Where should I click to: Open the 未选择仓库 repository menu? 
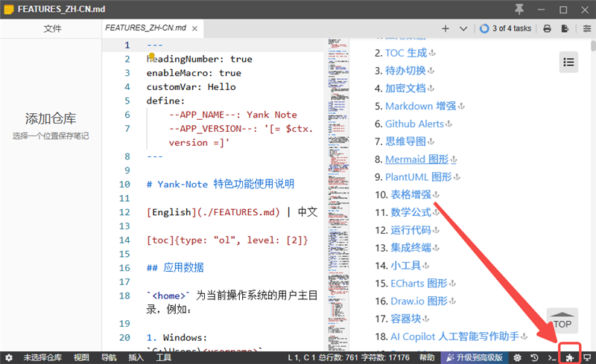[x=42, y=357]
